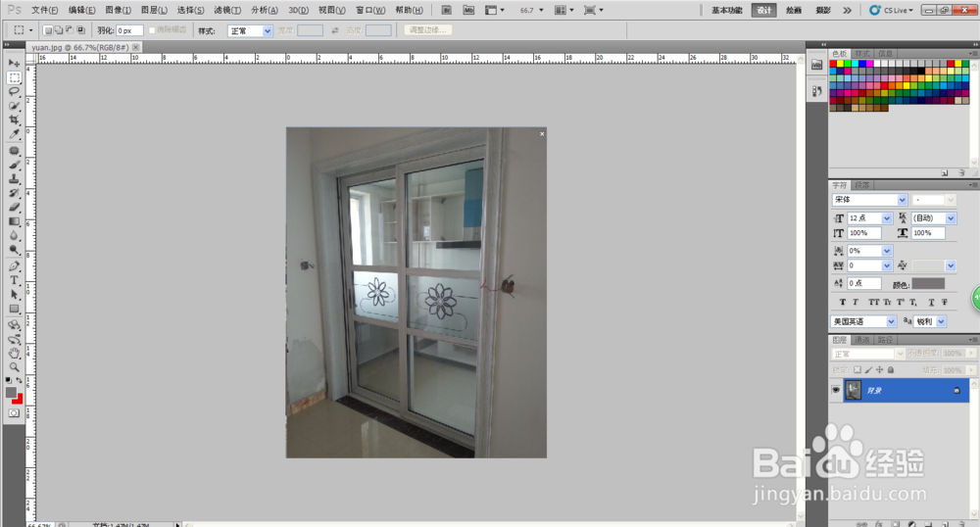Enable Faux Bold text style
The width and height of the screenshot is (980, 527).
pyautogui.click(x=843, y=303)
